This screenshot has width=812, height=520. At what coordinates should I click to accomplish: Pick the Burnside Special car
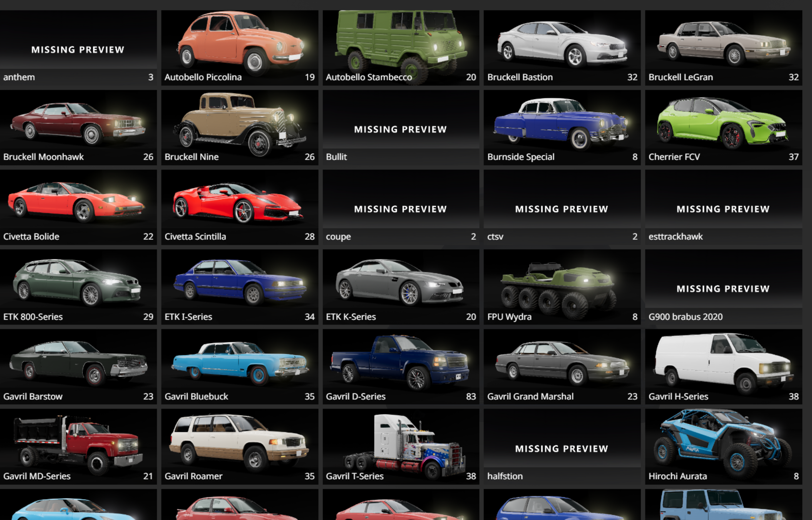click(x=562, y=128)
